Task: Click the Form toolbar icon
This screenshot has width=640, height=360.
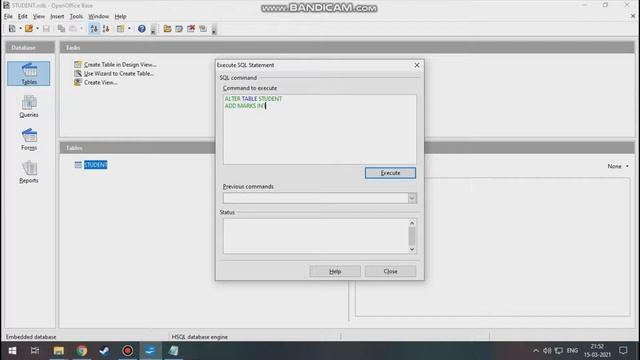Action: click(120, 29)
